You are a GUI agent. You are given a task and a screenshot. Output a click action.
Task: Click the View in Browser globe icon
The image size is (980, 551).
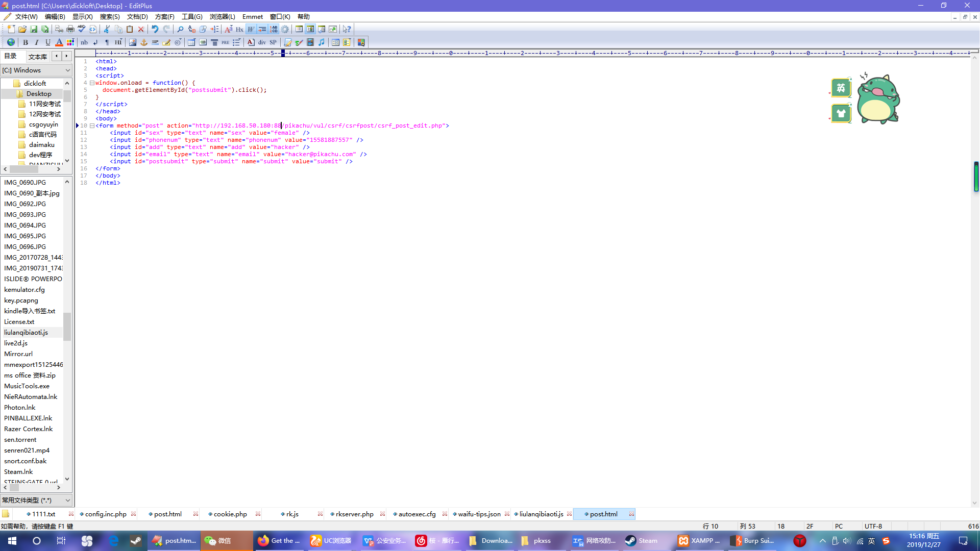pos(11,42)
